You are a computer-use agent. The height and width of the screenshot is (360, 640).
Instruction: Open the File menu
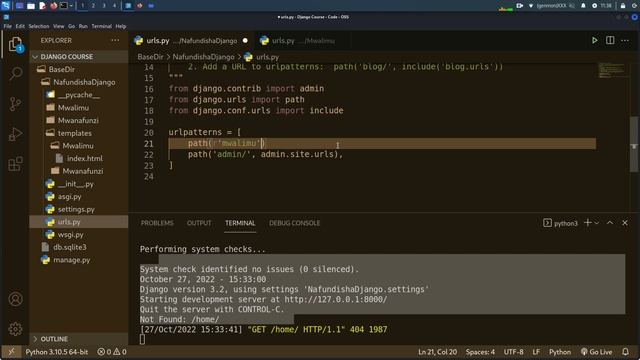(x=7, y=26)
